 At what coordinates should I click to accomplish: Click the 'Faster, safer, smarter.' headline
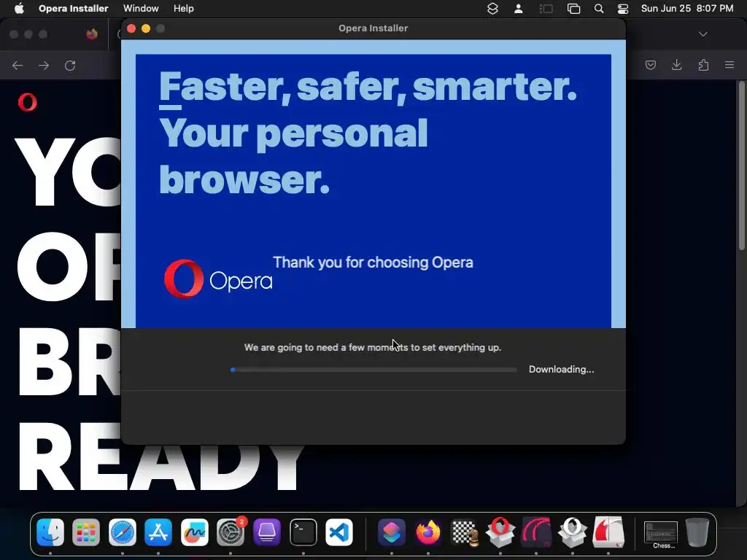click(x=368, y=87)
